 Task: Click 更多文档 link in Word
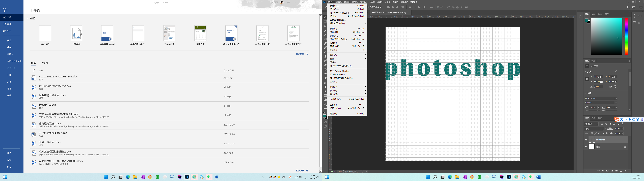302,170
